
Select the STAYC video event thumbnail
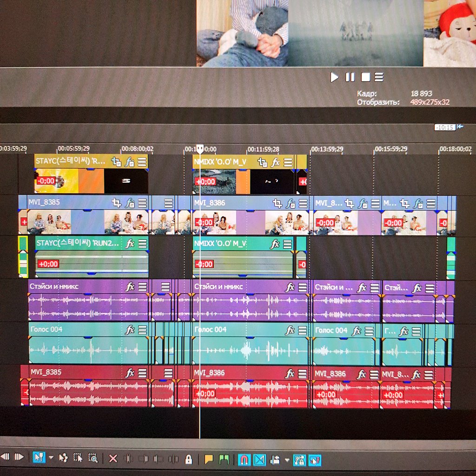click(x=91, y=181)
